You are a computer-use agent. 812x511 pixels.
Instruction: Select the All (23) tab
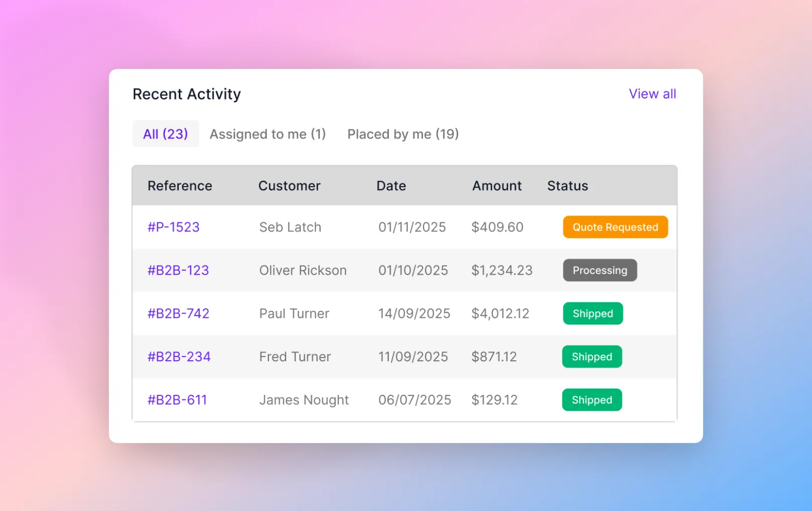point(166,134)
